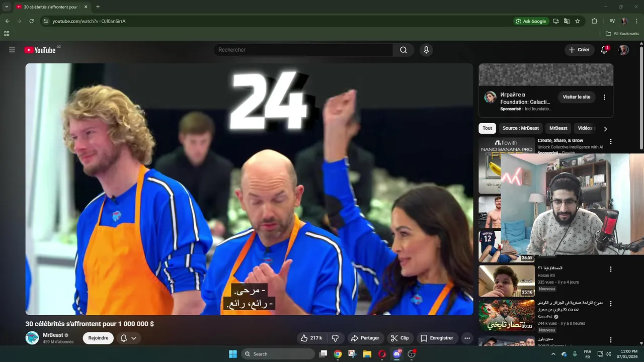Open OBS Studio from the taskbar

coord(412,354)
